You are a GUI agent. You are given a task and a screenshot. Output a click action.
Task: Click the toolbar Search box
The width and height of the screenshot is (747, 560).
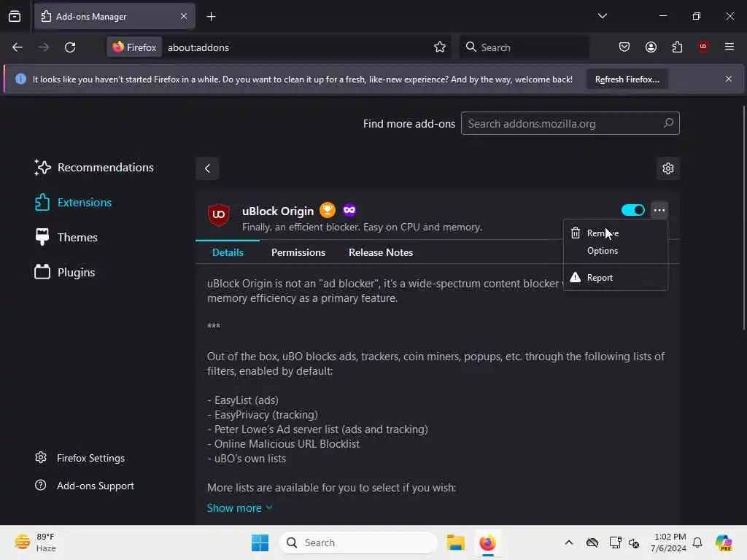524,47
